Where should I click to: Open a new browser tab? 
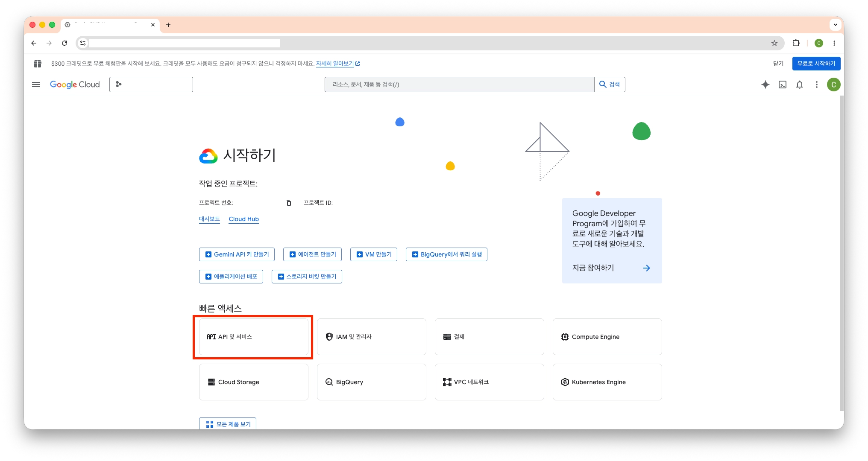[x=168, y=25]
